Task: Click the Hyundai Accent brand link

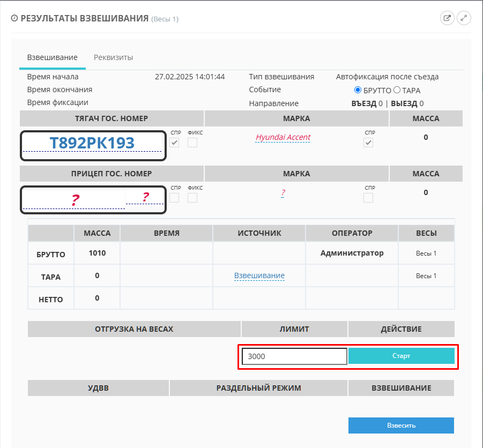Action: (x=283, y=137)
